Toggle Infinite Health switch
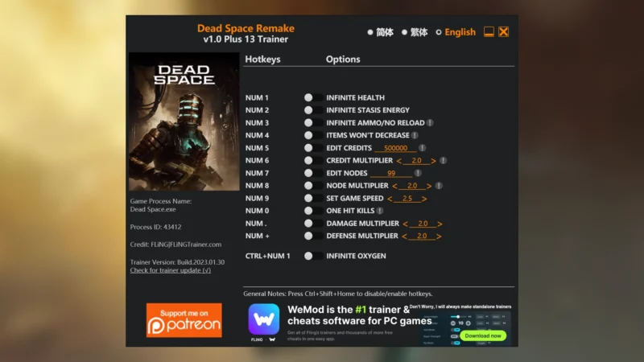The width and height of the screenshot is (644, 362). coord(313,97)
